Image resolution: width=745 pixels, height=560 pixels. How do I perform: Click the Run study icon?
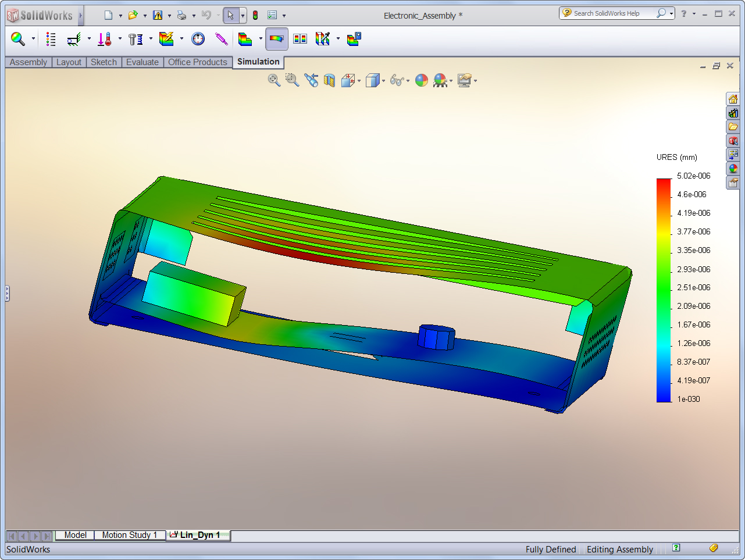click(198, 39)
